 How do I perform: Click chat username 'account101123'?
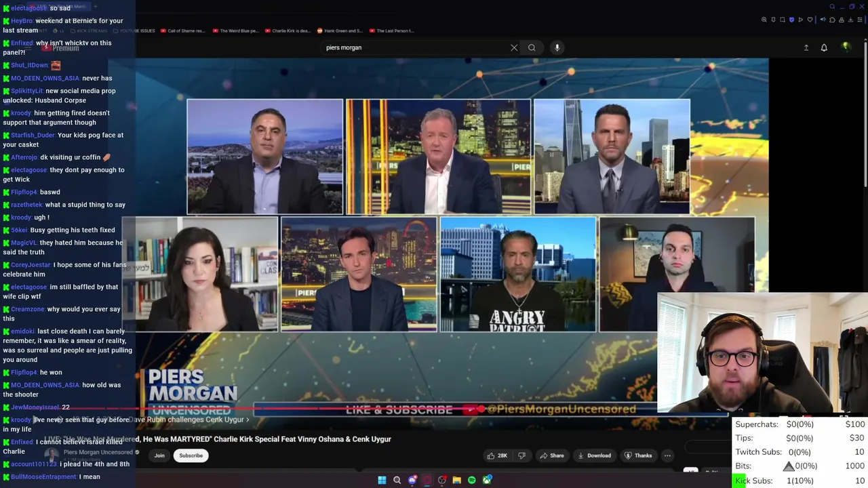point(33,464)
